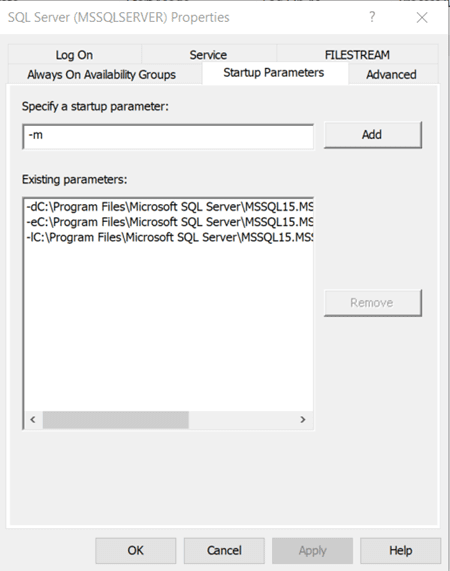This screenshot has height=571, width=450.
Task: Close the SQL Server Properties dialog
Action: (x=422, y=17)
